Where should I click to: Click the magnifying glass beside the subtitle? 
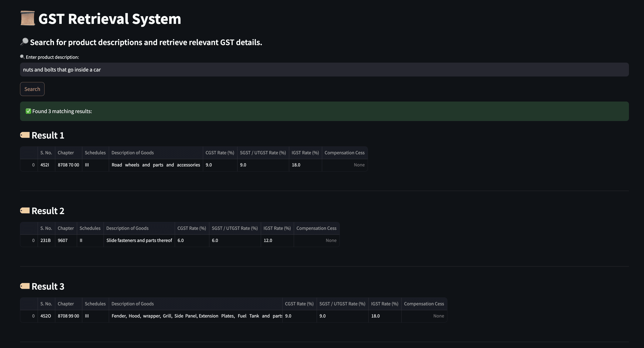[x=24, y=42]
